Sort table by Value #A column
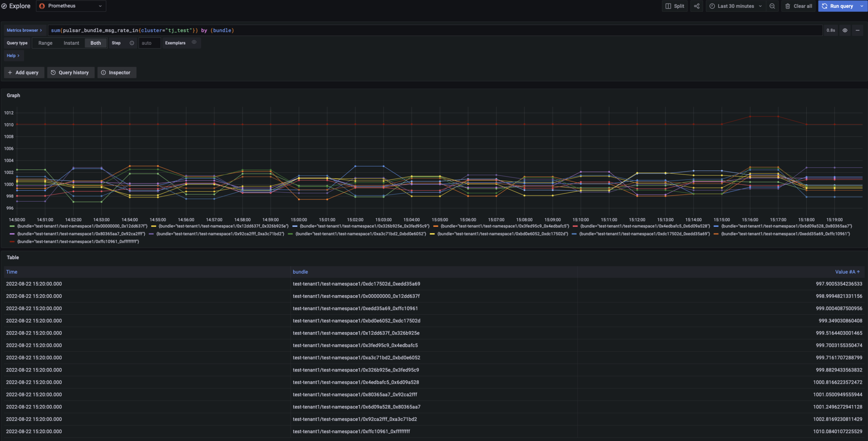 pyautogui.click(x=847, y=272)
